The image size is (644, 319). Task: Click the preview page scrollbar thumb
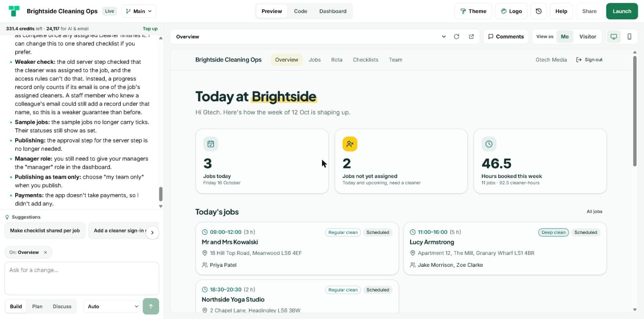pos(635,111)
